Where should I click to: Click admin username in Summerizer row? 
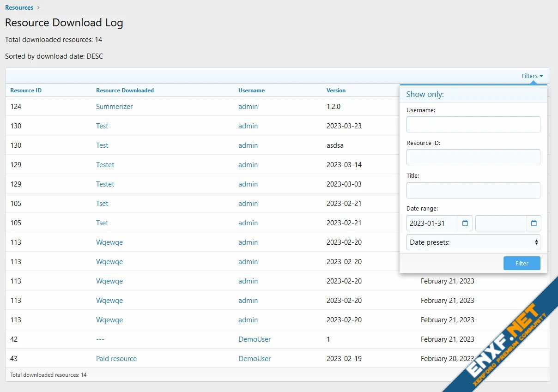(248, 107)
